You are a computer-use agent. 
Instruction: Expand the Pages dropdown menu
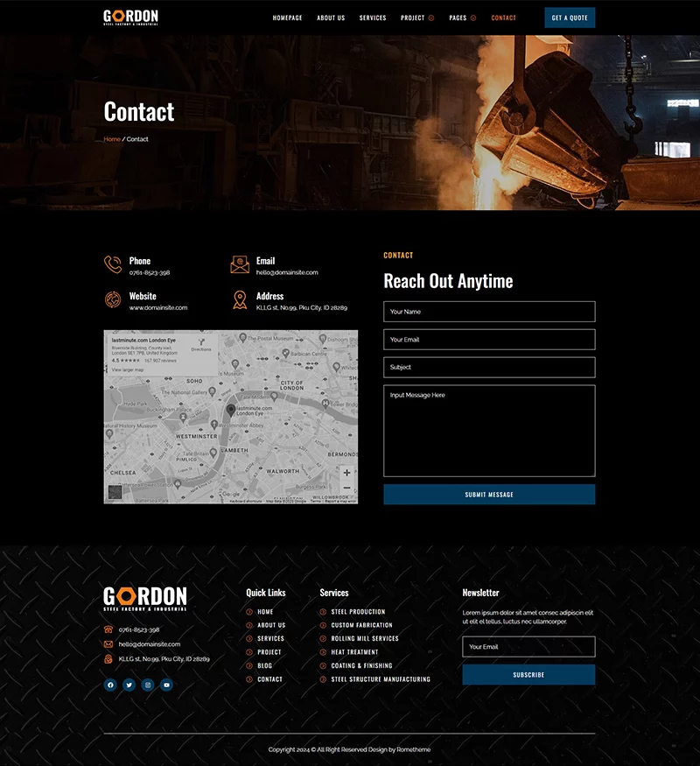coord(462,18)
